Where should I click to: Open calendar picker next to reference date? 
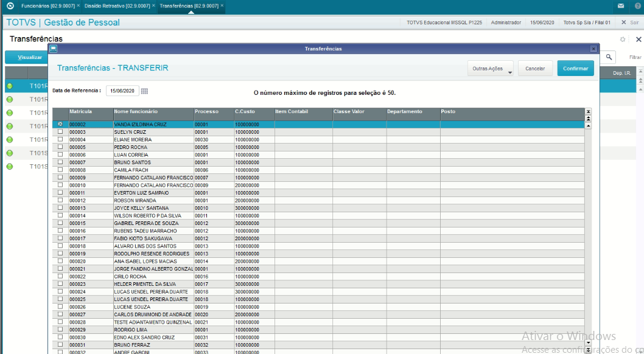(144, 91)
